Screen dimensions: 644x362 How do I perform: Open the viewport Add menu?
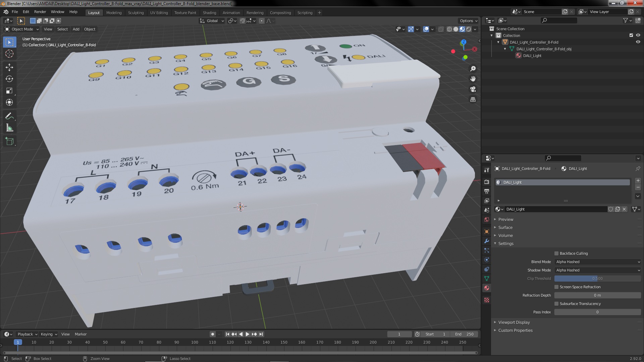tap(76, 29)
